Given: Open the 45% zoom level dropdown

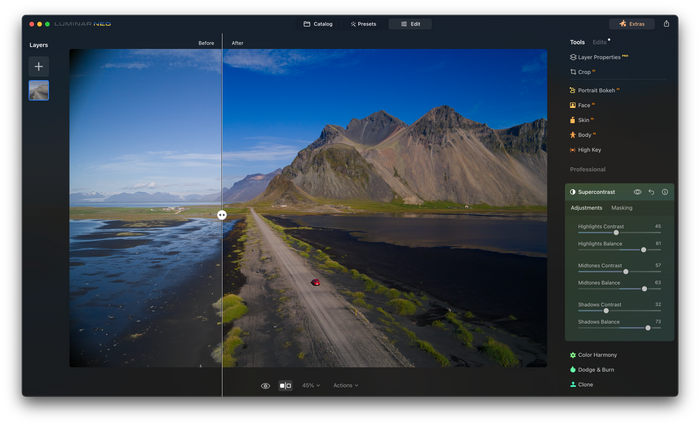Looking at the screenshot, I should click(311, 385).
